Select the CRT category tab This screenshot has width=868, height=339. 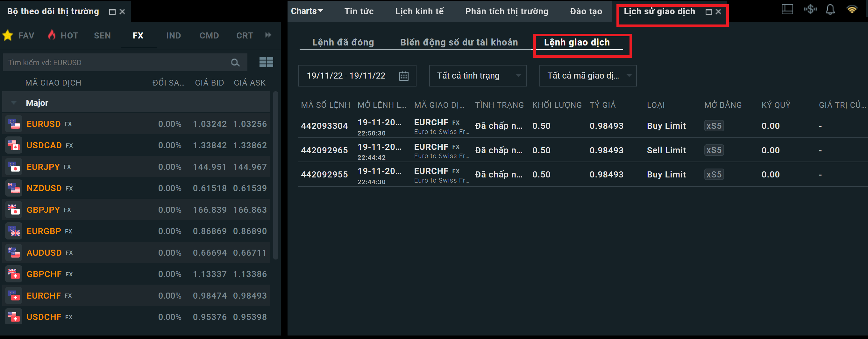245,35
